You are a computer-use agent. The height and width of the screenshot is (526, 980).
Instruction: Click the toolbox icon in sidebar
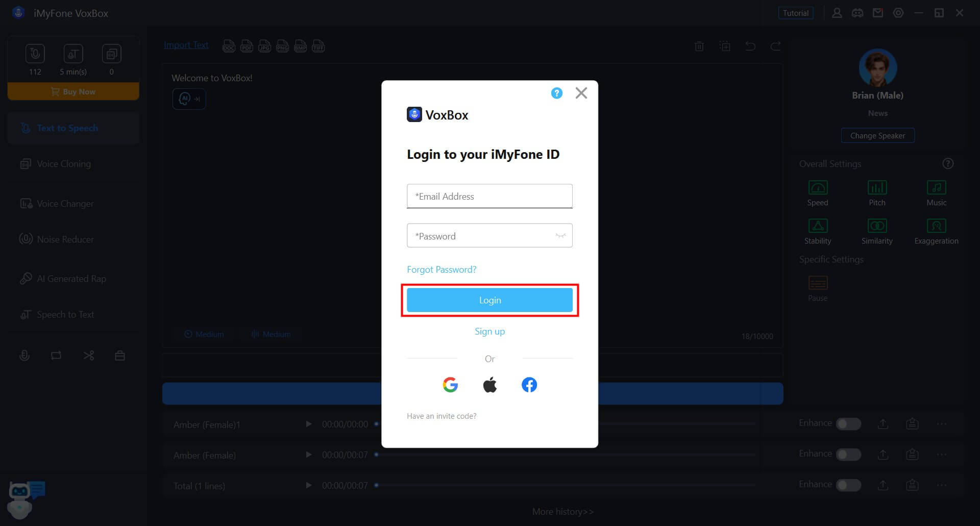click(120, 355)
